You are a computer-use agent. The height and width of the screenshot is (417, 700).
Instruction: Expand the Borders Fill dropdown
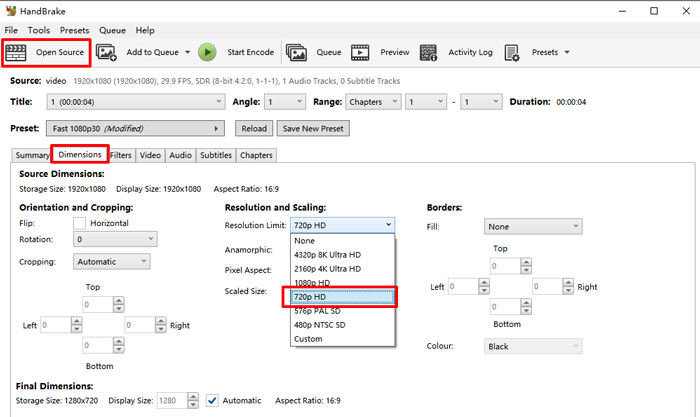click(532, 227)
